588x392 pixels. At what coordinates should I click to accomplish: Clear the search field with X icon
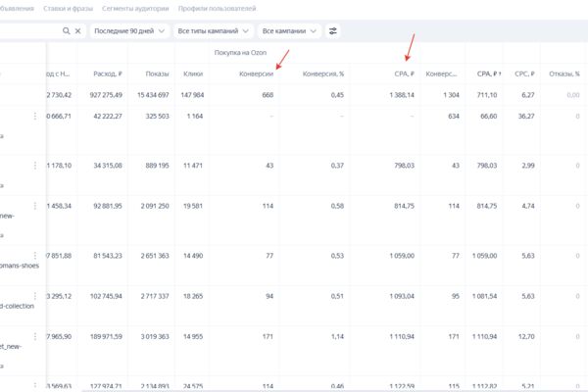(77, 30)
